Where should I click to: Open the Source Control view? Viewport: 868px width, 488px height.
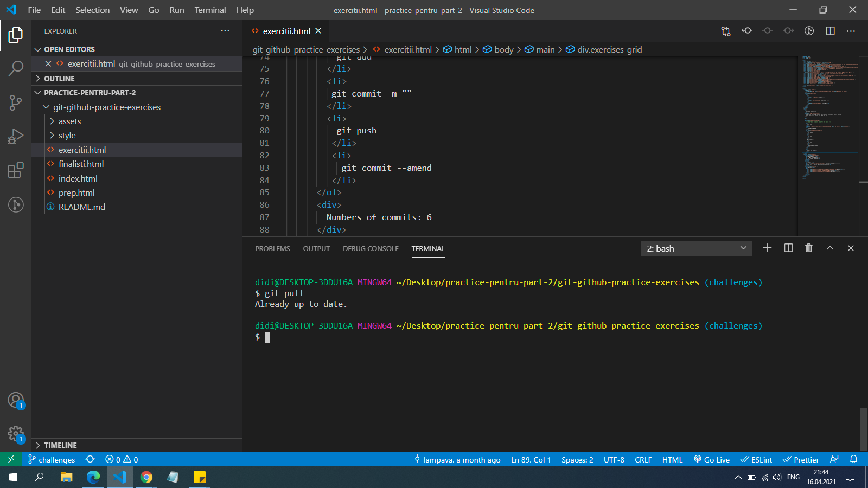point(16,102)
